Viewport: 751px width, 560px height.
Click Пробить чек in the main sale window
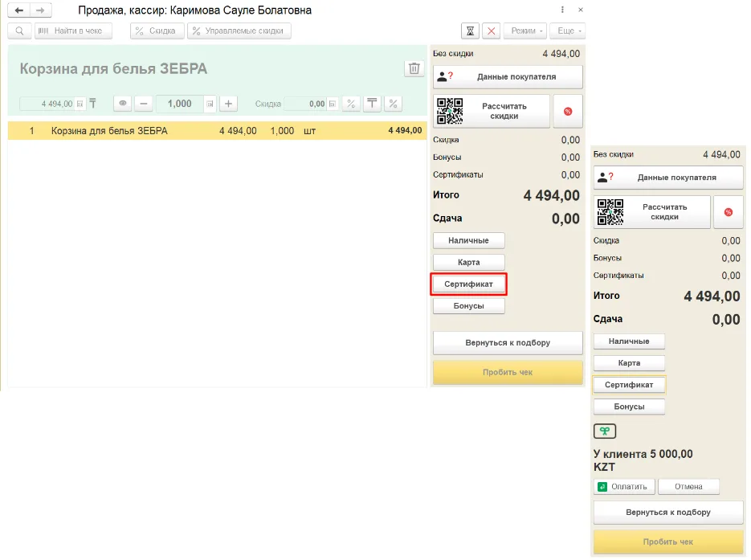(x=508, y=372)
